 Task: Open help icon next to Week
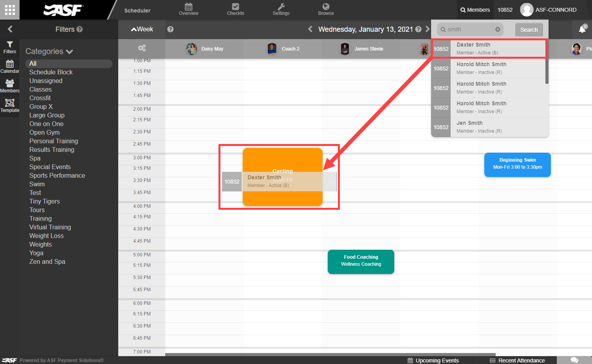click(x=170, y=29)
